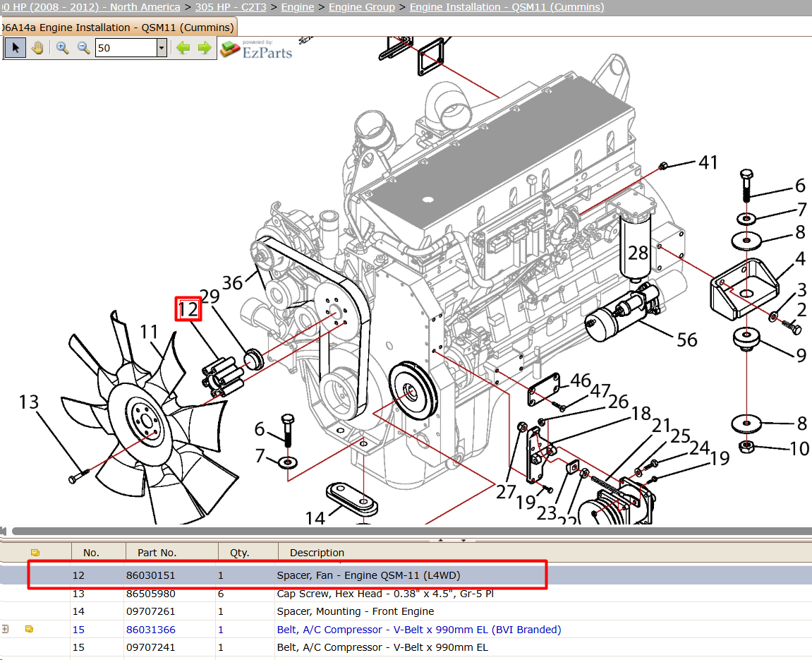Sort by the Qty. column header
Screen dimensions: 812x660
pos(240,553)
